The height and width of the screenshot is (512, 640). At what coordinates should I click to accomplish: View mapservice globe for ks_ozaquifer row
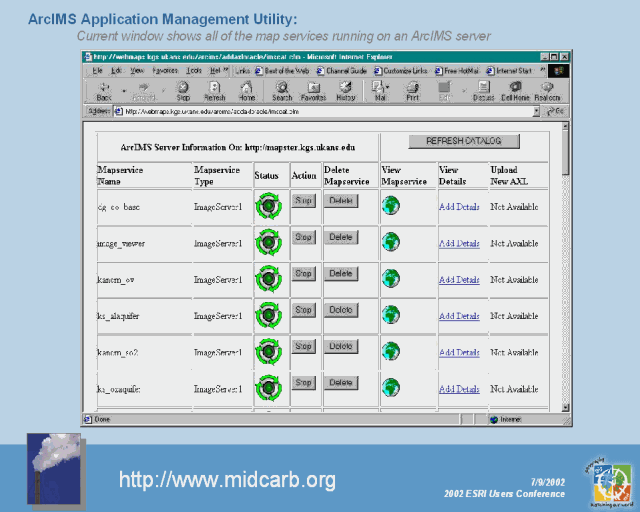391,387
